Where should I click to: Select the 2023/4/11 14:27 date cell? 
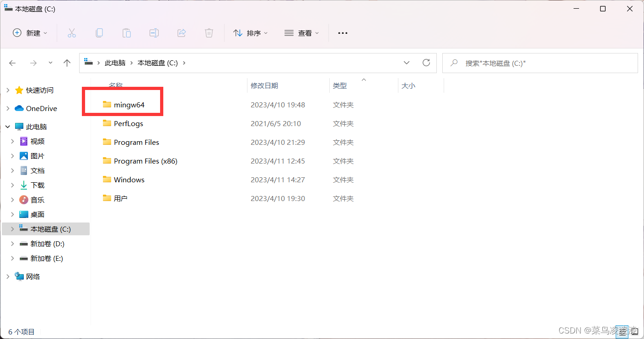278,180
